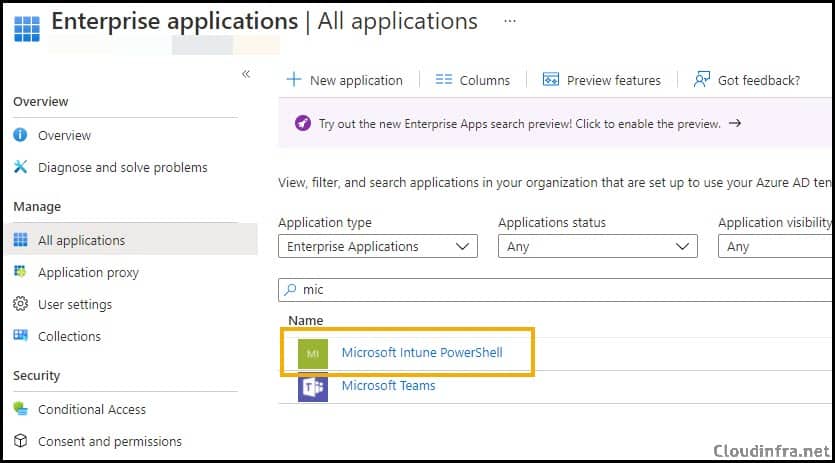Open the Application visibility dropdown
The width and height of the screenshot is (835, 463).
tap(775, 246)
